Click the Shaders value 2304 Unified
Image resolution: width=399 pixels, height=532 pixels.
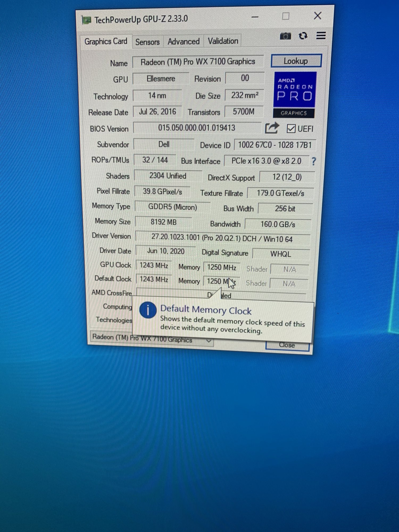[x=168, y=176]
